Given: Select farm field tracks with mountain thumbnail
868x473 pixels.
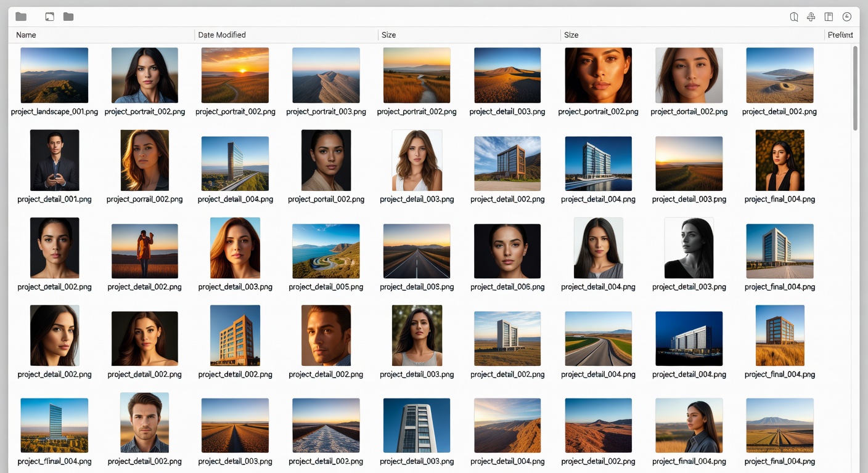Looking at the screenshot, I should [780, 426].
